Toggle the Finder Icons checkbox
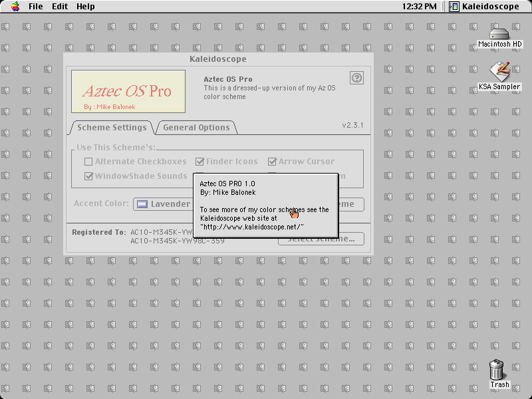This screenshot has width=532, height=399. (200, 162)
